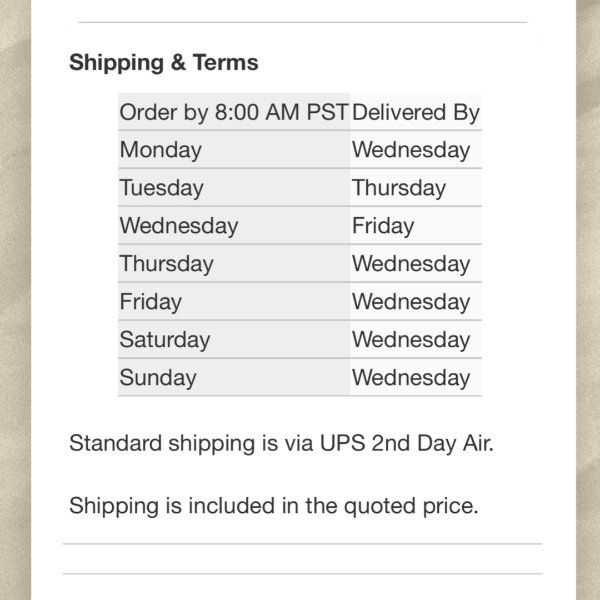Viewport: 600px width, 600px height.
Task: Click the Friday delivery cell for Wednesday orders
Action: [416, 225]
